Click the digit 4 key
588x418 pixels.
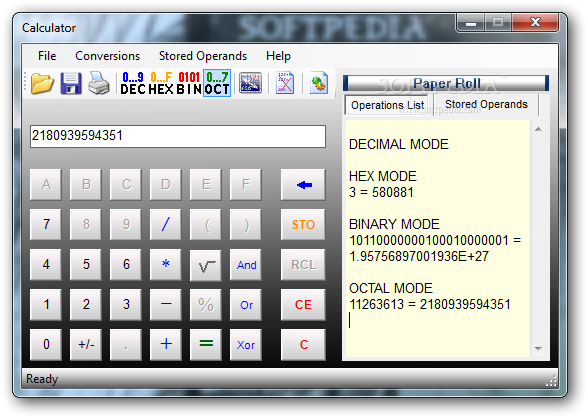[46, 265]
